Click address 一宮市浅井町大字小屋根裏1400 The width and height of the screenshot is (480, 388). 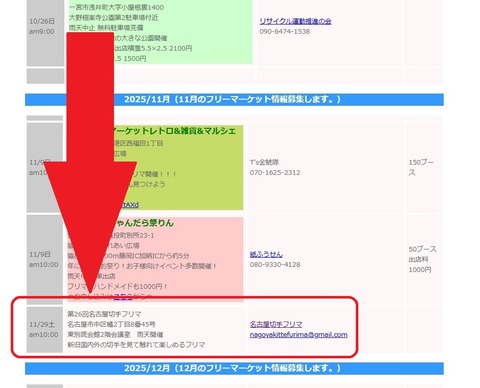116,7
